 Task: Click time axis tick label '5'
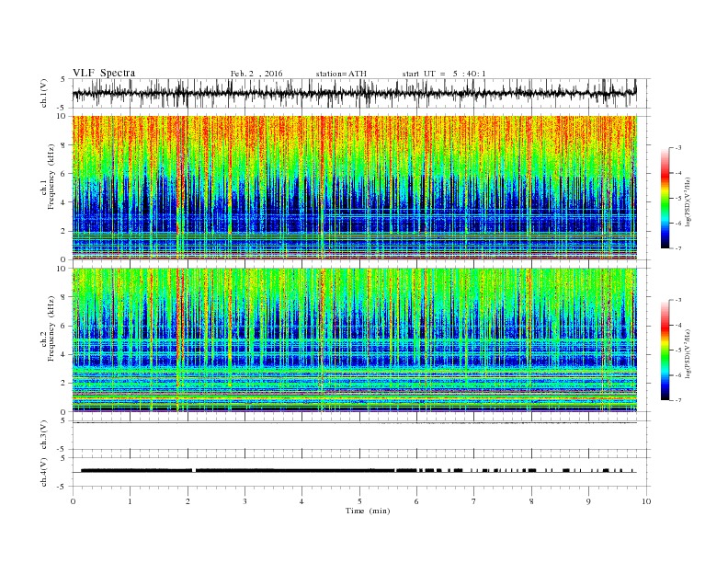(359, 501)
